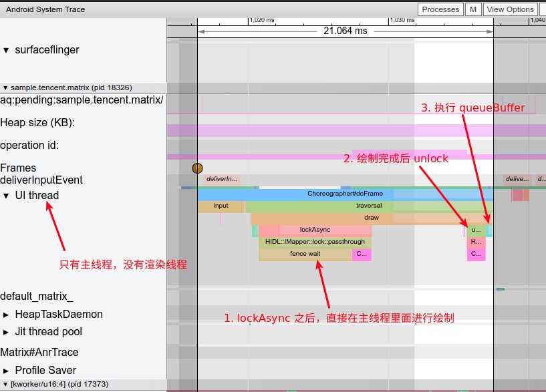Click the orange F frame marker circle

point(197,168)
